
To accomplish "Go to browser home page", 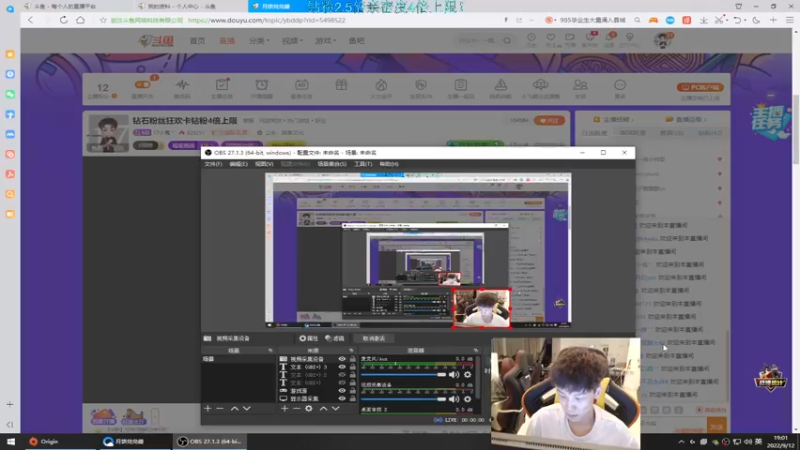I will [x=80, y=20].
